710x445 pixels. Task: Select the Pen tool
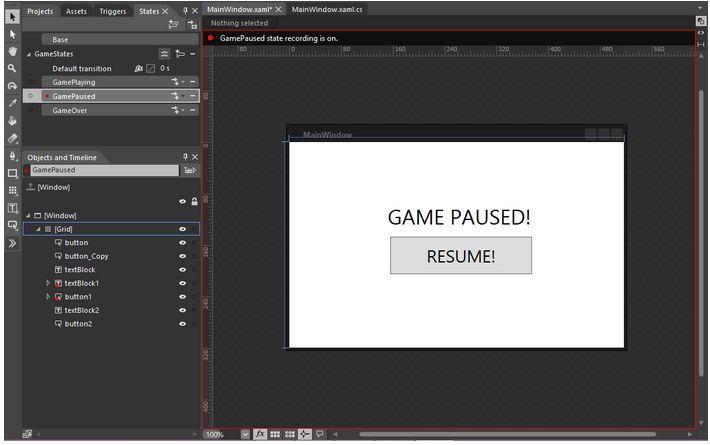click(x=12, y=156)
